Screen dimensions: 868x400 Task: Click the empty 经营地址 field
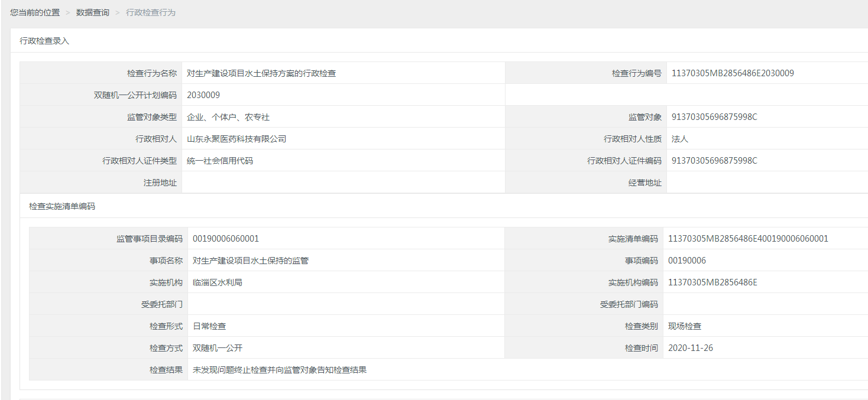click(766, 183)
